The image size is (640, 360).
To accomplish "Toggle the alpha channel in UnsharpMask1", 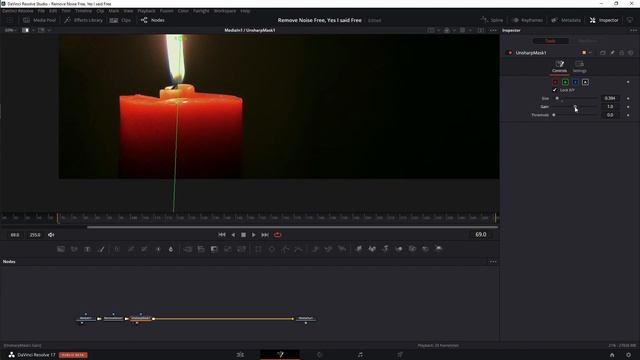I will [585, 82].
